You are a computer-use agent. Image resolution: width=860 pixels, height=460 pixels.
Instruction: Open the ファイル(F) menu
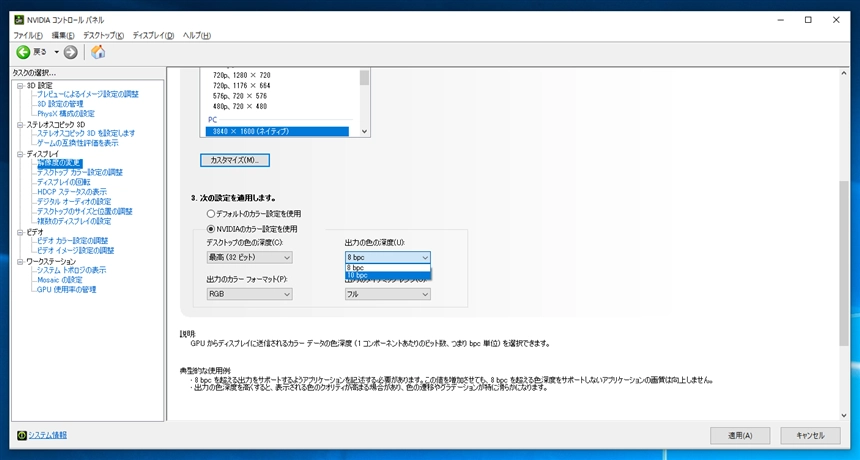coord(27,36)
